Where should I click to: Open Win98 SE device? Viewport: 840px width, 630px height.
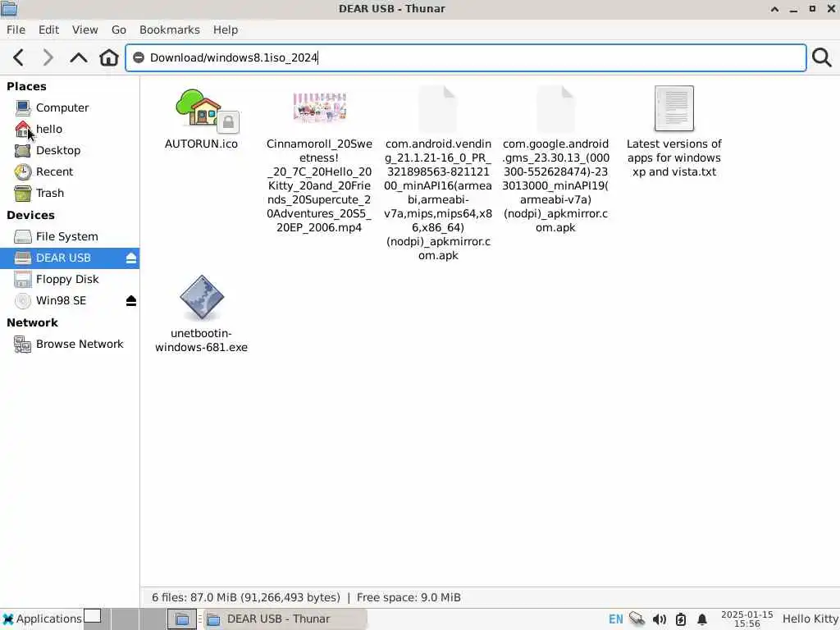point(62,301)
